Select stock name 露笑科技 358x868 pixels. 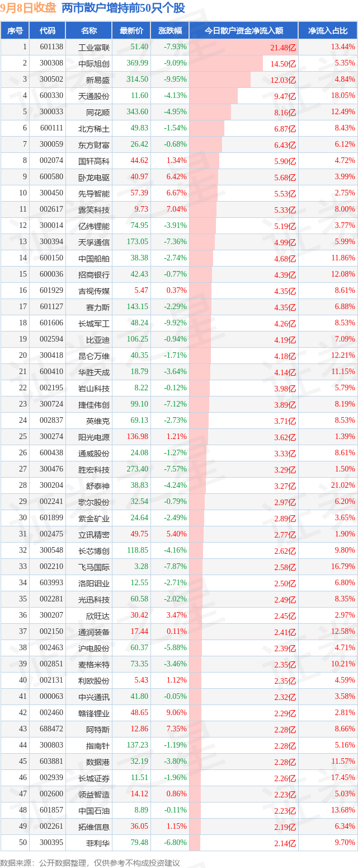pos(94,209)
